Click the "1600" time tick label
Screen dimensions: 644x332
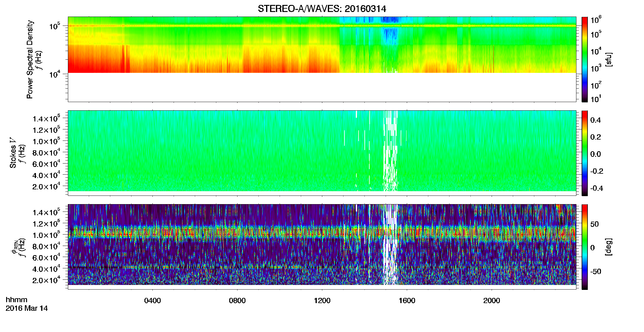tap(407, 301)
